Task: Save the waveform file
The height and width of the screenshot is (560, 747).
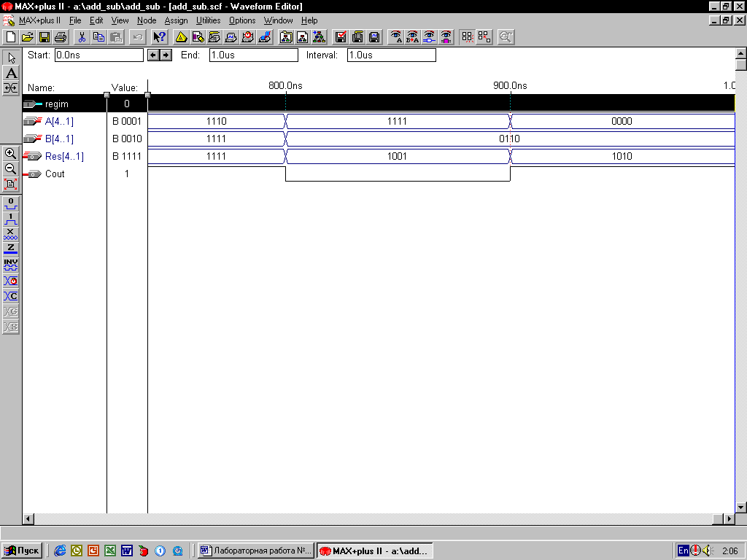Action: click(x=44, y=37)
